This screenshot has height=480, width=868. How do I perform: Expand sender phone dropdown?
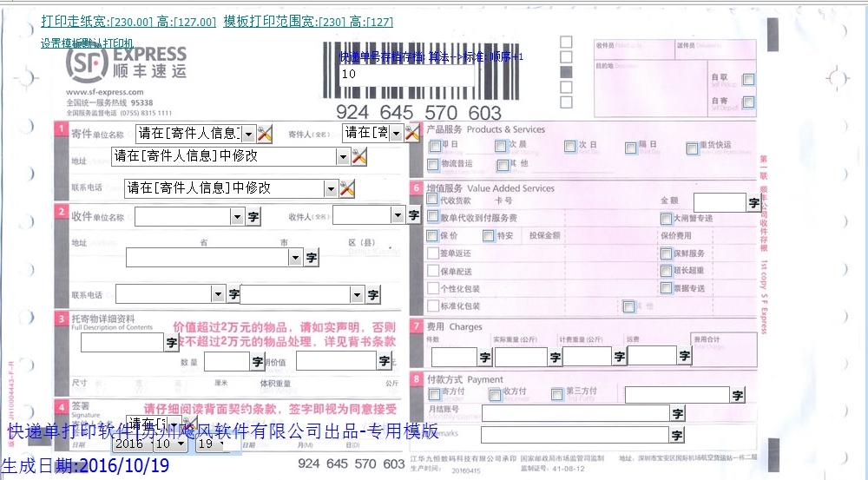click(331, 189)
